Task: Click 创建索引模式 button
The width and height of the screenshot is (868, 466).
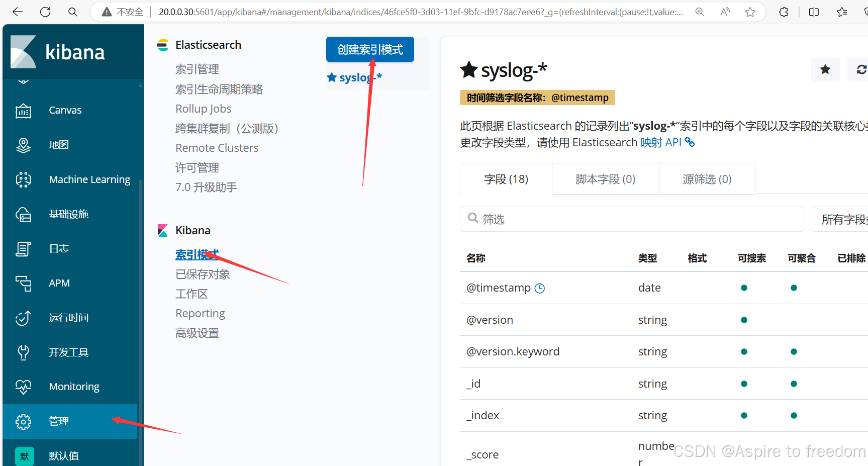Action: coord(370,49)
